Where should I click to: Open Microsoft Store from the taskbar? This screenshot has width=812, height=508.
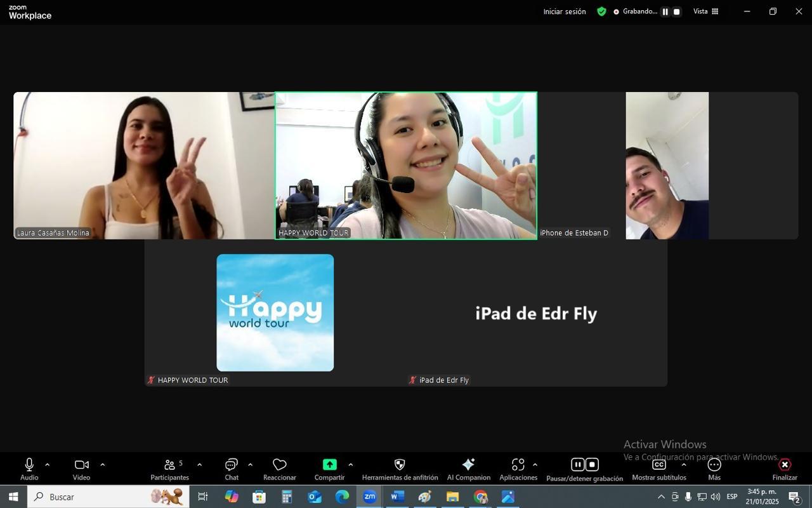259,497
